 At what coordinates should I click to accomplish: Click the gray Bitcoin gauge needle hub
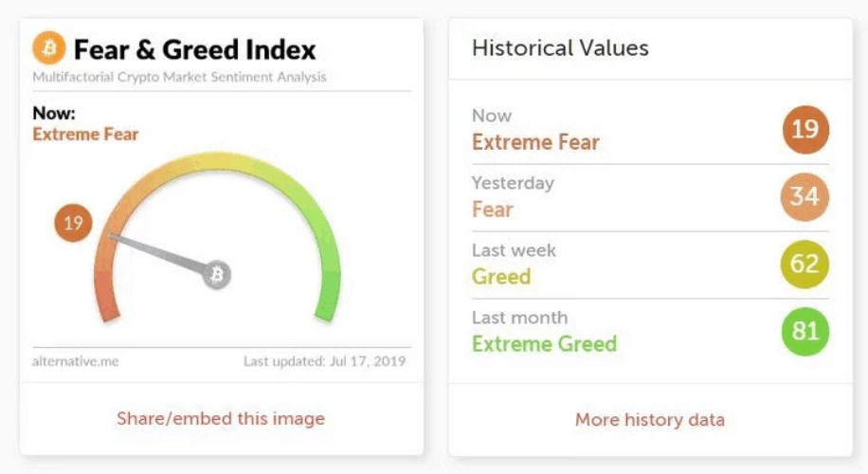click(x=217, y=275)
